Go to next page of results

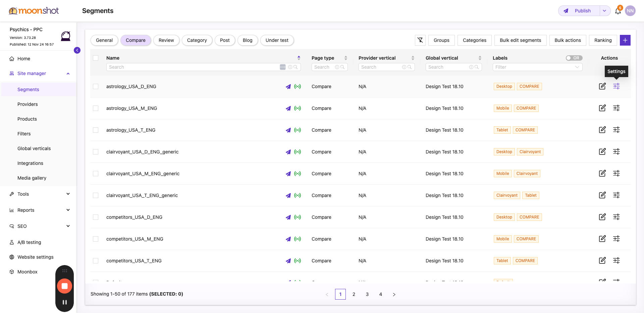pos(394,294)
